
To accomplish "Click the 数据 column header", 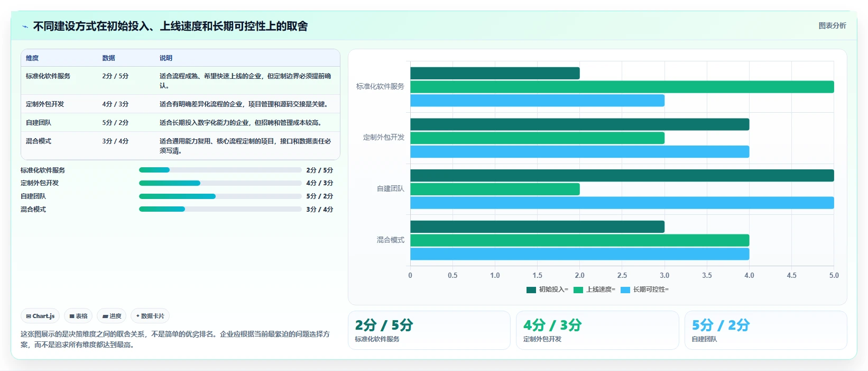I will pos(108,58).
